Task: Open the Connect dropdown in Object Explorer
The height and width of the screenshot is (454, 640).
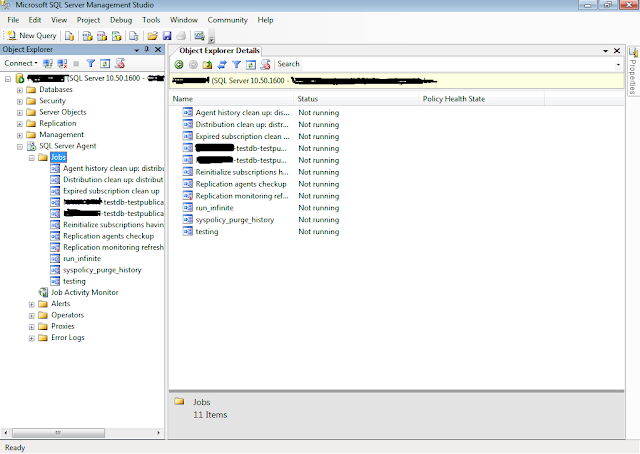Action: 21,63
